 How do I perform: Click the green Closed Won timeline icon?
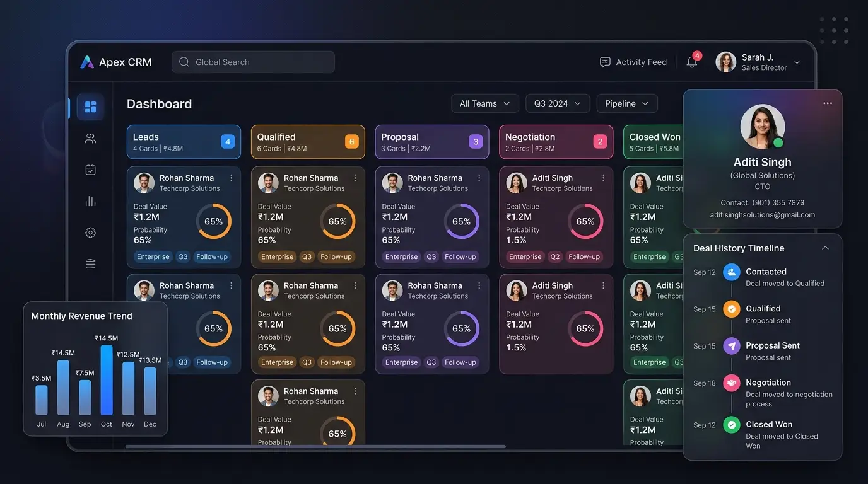[x=732, y=425]
